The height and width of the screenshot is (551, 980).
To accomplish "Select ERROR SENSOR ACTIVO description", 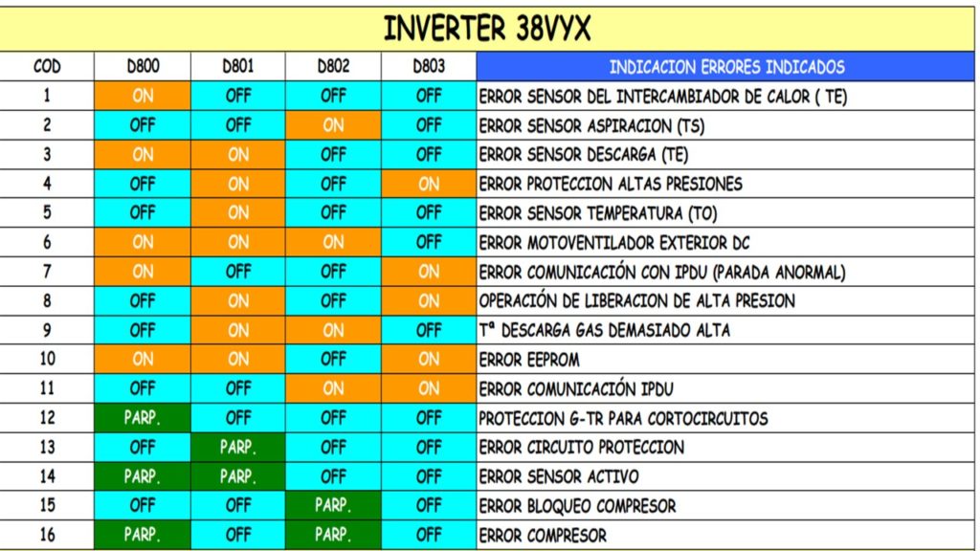I will [x=559, y=476].
